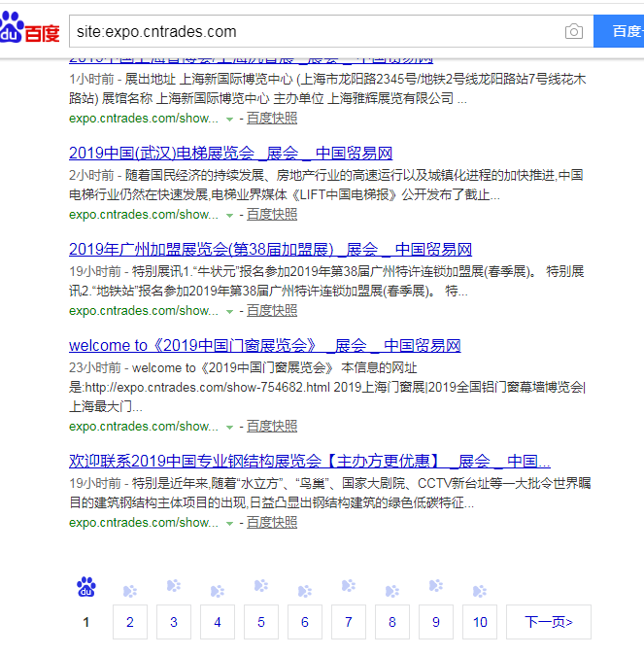Open 欢迎联系2019中国专业钢结构展览会 result link
The width and height of the screenshot is (644, 656).
[309, 461]
